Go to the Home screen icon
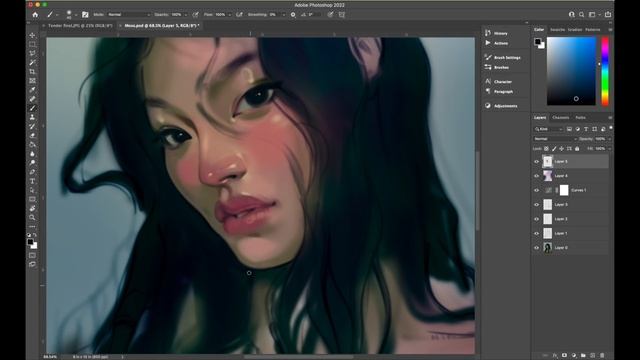 coord(35,15)
